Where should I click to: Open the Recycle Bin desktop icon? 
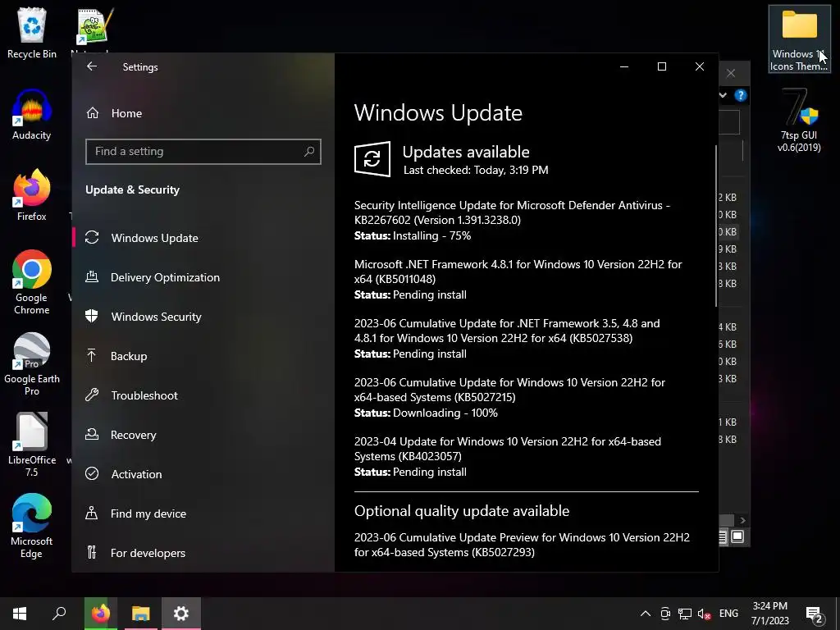(x=32, y=33)
